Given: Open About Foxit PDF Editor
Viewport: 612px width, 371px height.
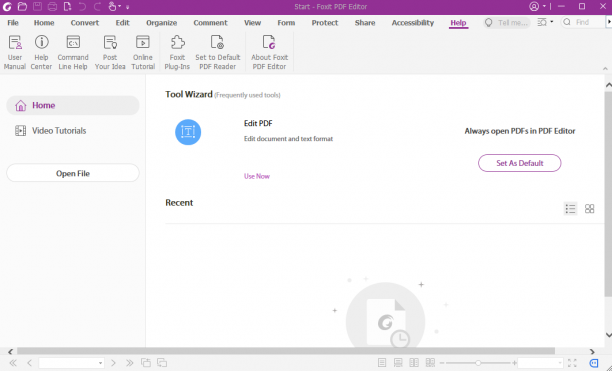Looking at the screenshot, I should (269, 53).
